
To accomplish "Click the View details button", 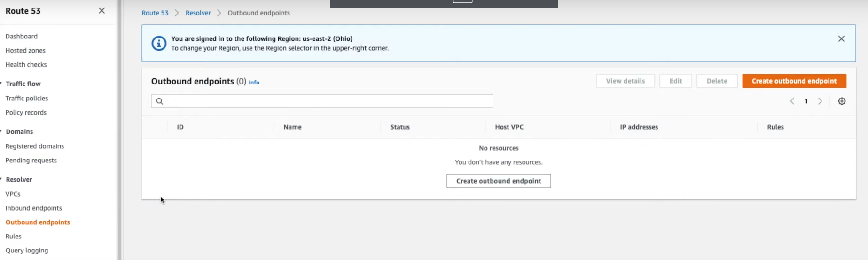I will (625, 81).
